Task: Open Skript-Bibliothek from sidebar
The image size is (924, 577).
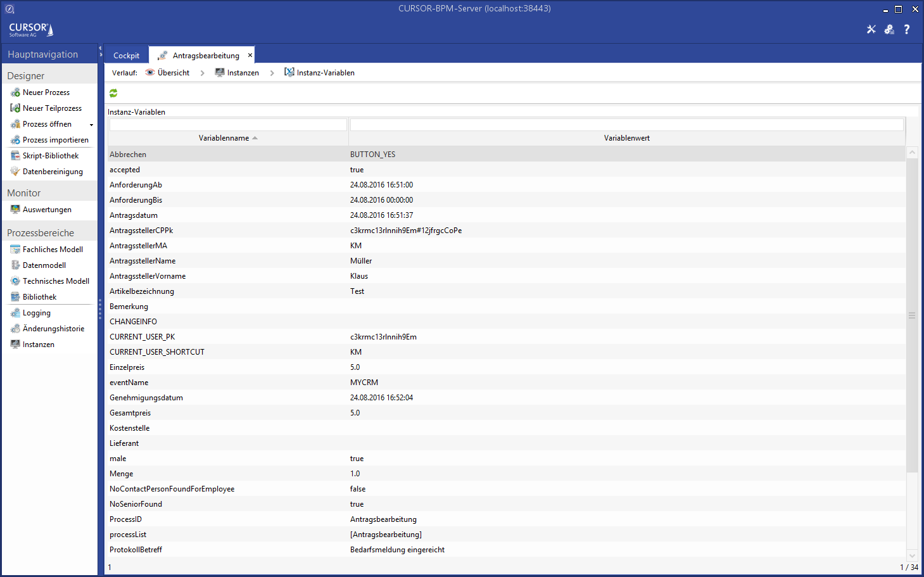Action: (50, 156)
